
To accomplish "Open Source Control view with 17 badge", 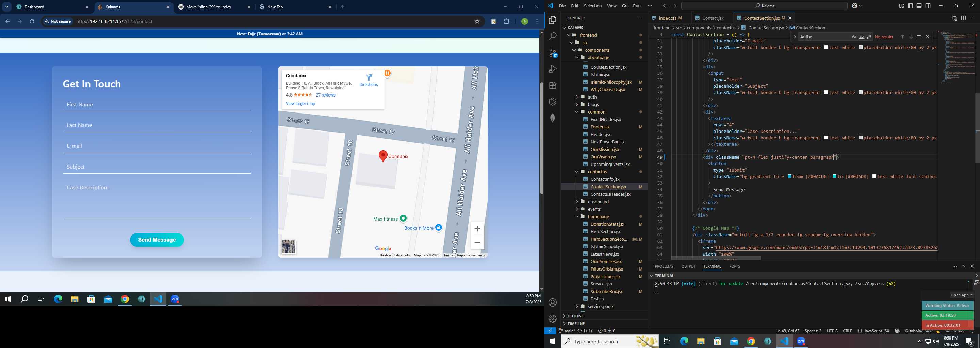I will [553, 53].
